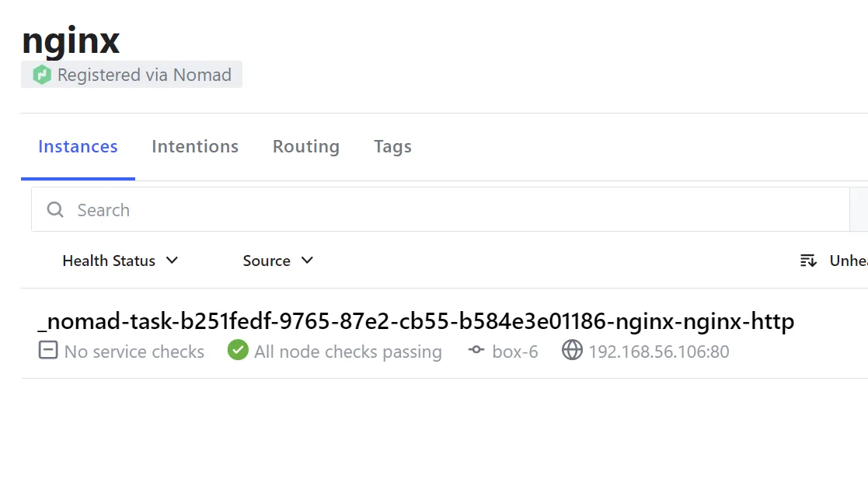
Task: Click the magnifying glass search icon
Action: (55, 210)
